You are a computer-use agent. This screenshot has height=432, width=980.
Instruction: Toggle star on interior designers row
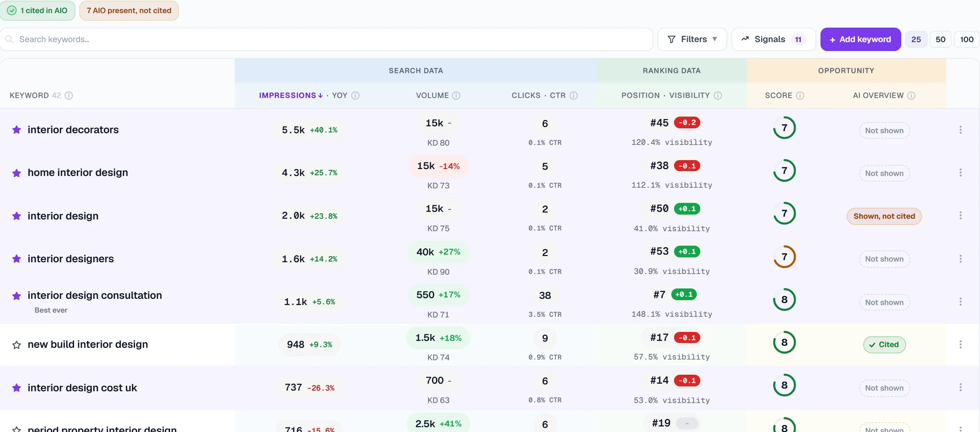16,259
